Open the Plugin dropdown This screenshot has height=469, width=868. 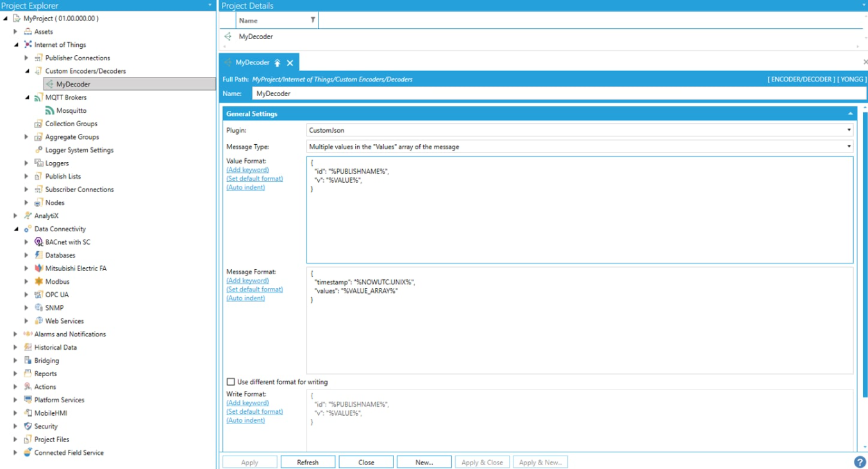[x=849, y=130]
